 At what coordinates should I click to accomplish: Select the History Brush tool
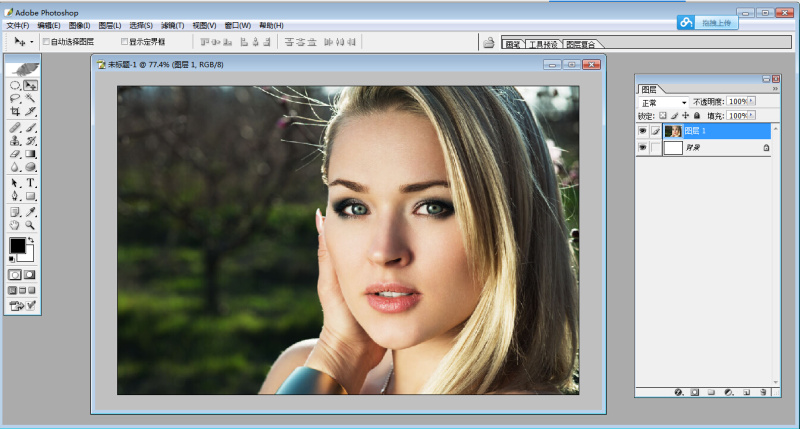(x=31, y=140)
